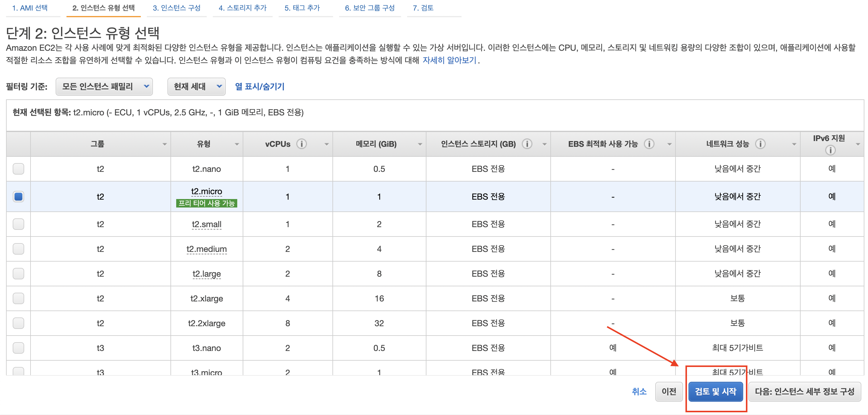
Task: Click 최대 5기가비트 in t3.nano row
Action: point(738,348)
